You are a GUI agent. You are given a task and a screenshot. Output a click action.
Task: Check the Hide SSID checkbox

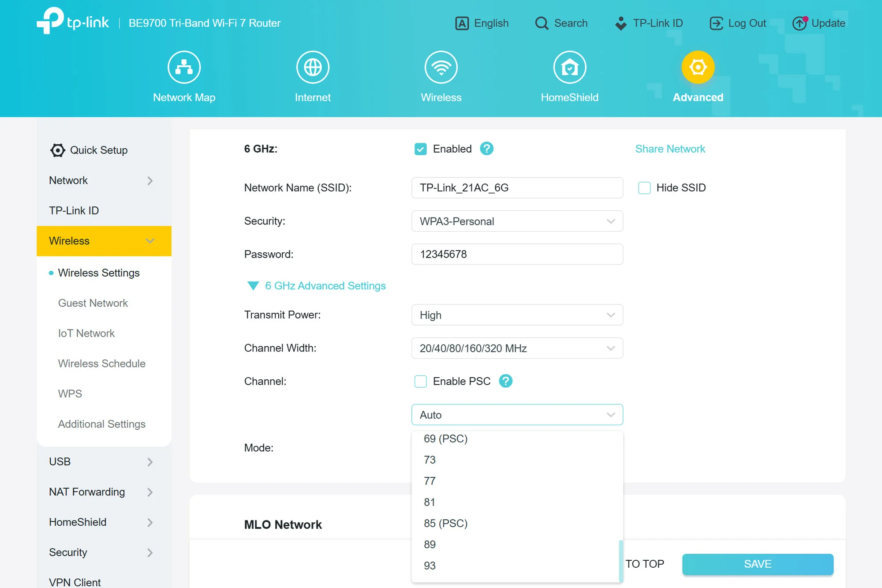pos(644,188)
